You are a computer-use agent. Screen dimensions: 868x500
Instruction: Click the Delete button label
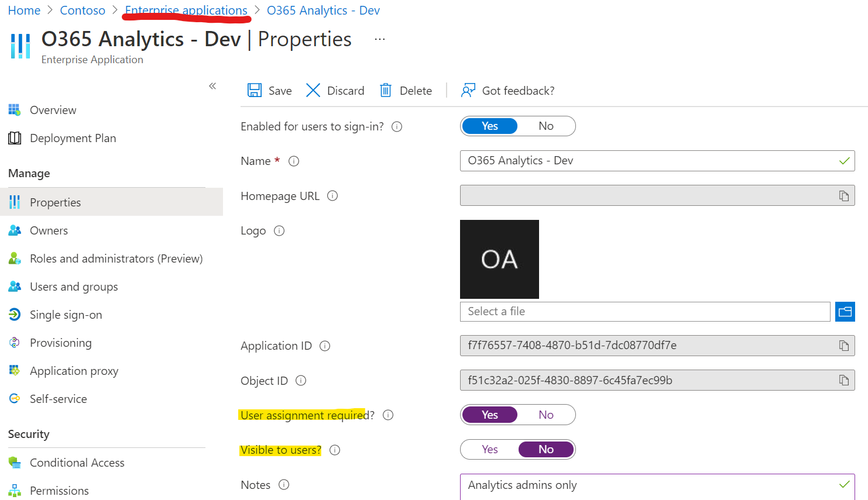click(x=416, y=91)
